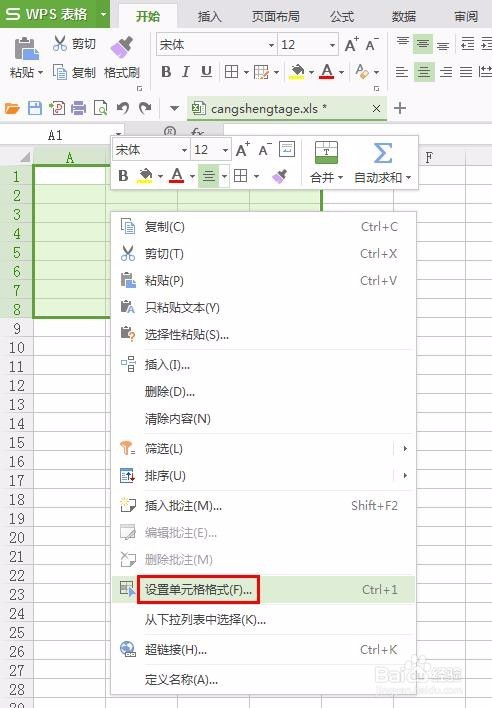Add a new document tab with plus
The image size is (492, 708).
click(400, 108)
